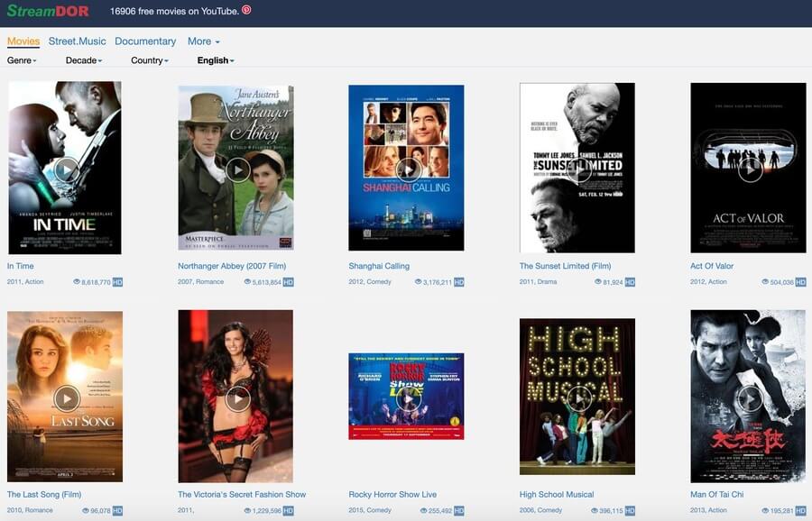Viewport: 812px width, 521px height.
Task: Open the Country dropdown filter
Action: tap(150, 60)
